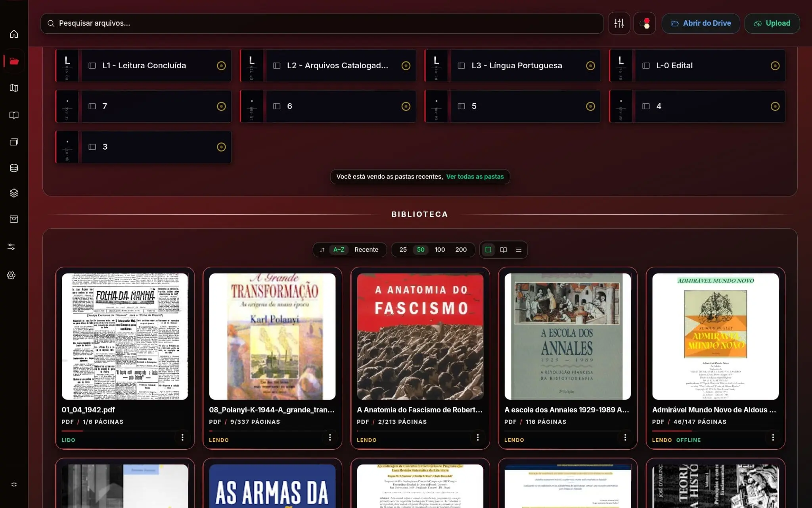Open options menu for Admirável Mundo Novo

click(773, 437)
